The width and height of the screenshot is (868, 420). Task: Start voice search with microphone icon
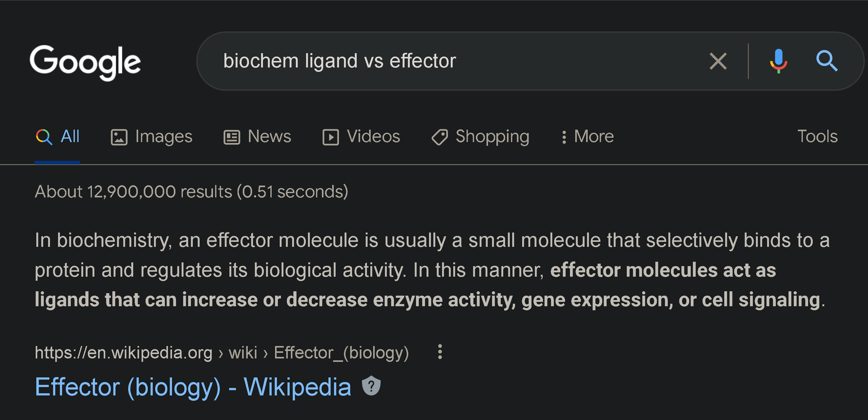[778, 61]
